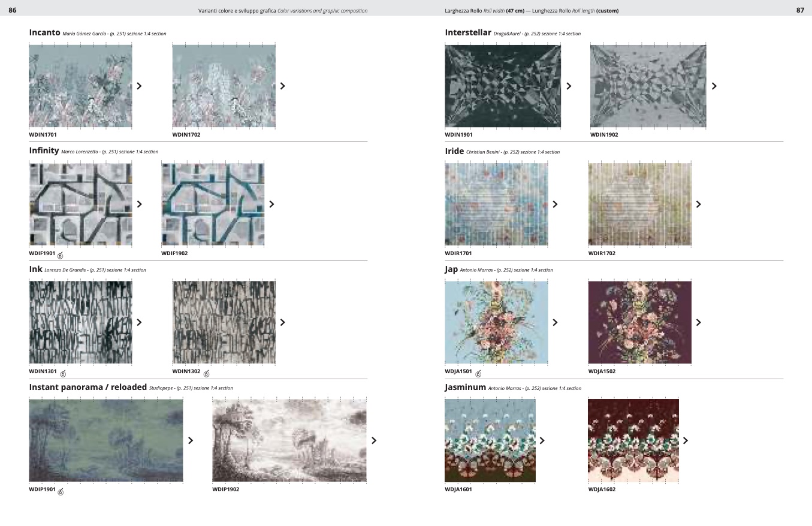Click the round symbol icon beside WDIF1901

(x=61, y=255)
